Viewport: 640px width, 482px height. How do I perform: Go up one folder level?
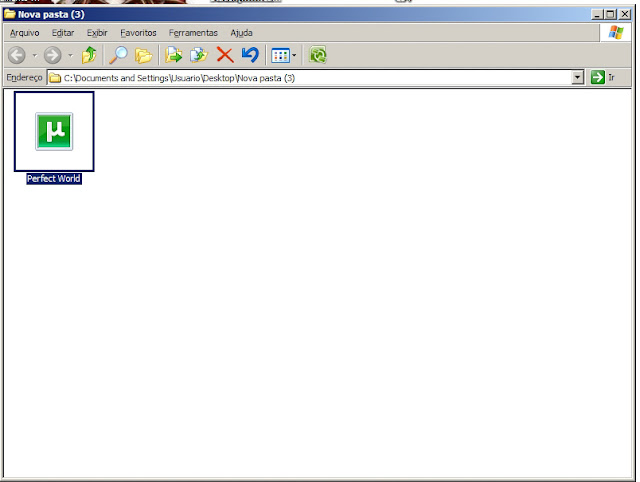tap(89, 55)
